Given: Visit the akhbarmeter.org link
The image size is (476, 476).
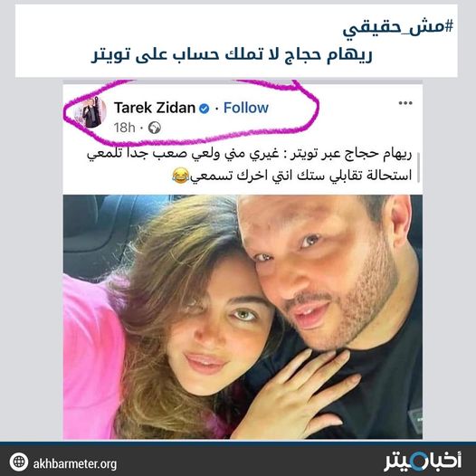Looking at the screenshot, I should coord(75,464).
